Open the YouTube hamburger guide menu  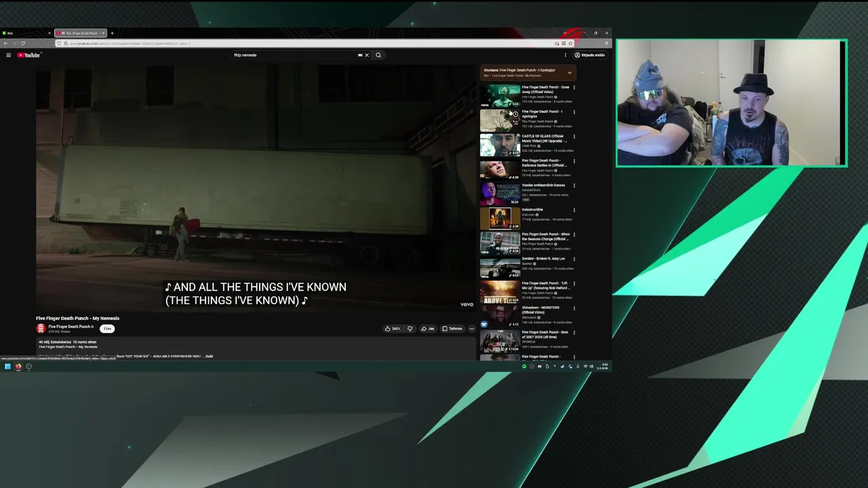coord(8,55)
